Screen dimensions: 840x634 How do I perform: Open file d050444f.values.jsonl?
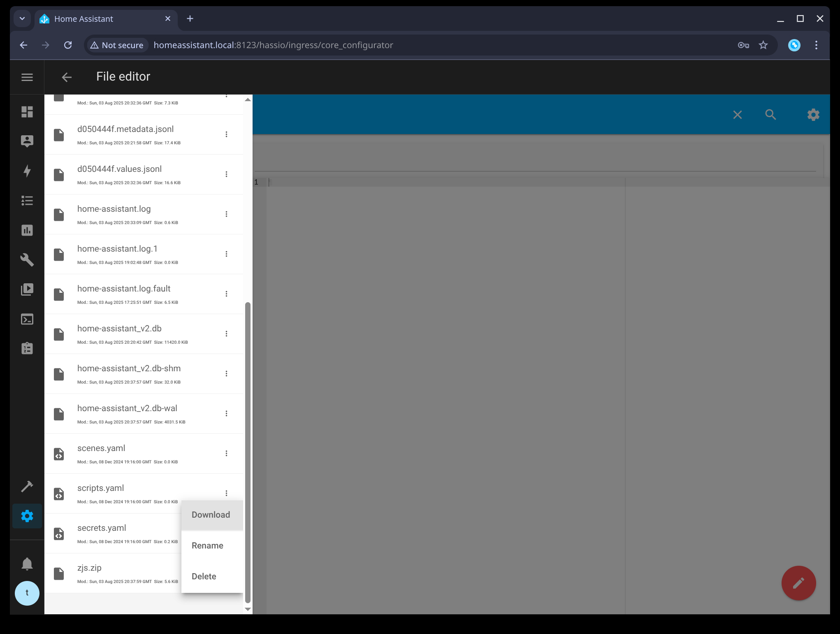(144, 174)
